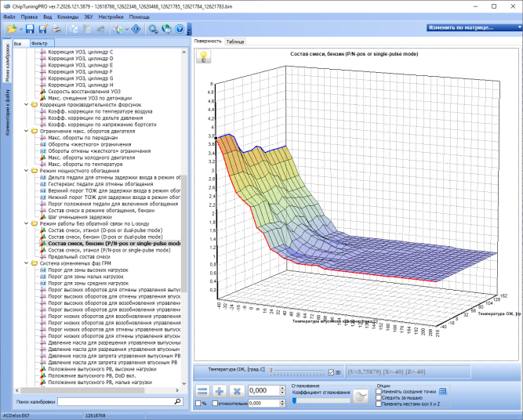Collapse Коррекция производительности форсунок folder
Viewport: 523px width, 420px height.
(x=27, y=105)
